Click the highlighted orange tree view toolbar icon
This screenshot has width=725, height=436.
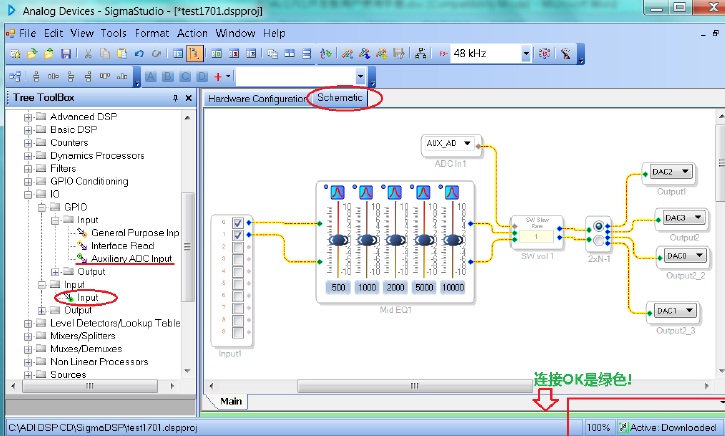[x=195, y=54]
